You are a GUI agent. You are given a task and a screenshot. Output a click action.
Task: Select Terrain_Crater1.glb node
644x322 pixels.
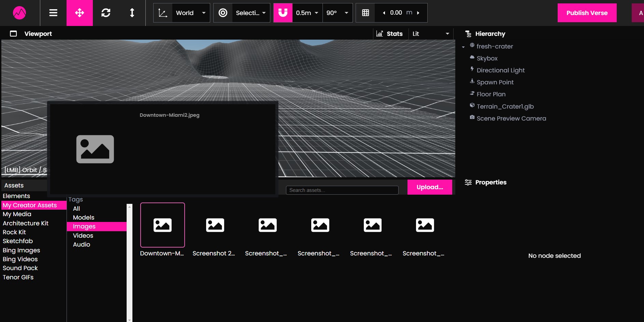click(x=505, y=107)
